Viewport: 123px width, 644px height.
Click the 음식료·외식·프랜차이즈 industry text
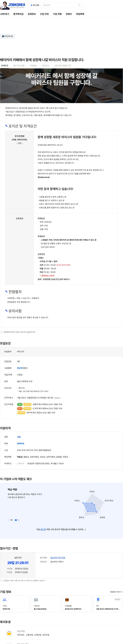coord(73,609)
